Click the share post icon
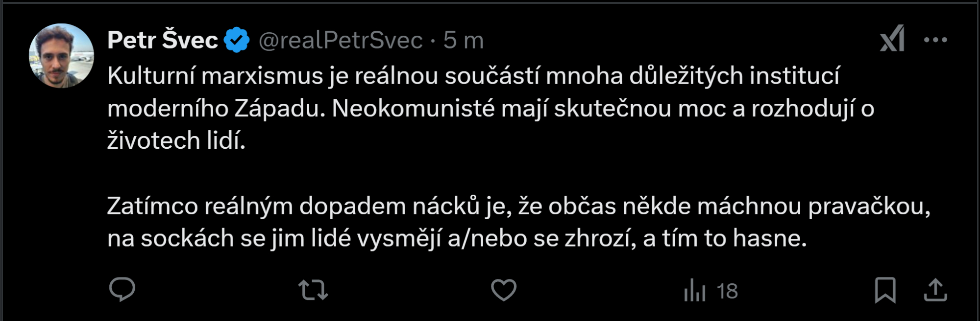The height and width of the screenshot is (321, 980). (935, 290)
